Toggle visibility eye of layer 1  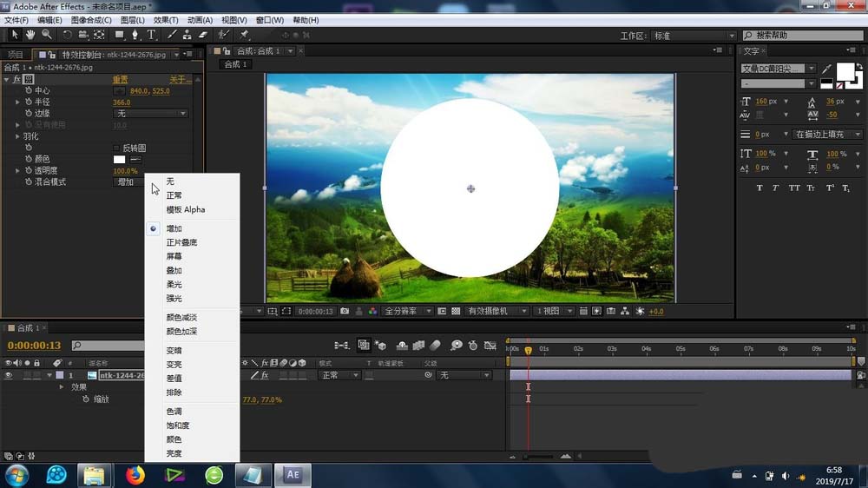click(9, 375)
